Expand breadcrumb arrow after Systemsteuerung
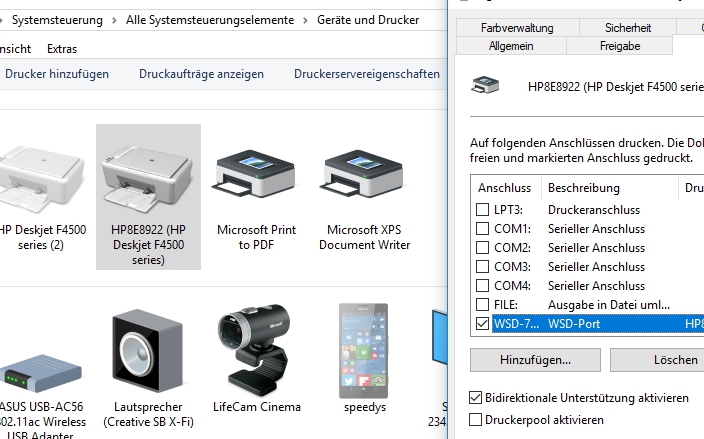The width and height of the screenshot is (704, 439). click(114, 21)
